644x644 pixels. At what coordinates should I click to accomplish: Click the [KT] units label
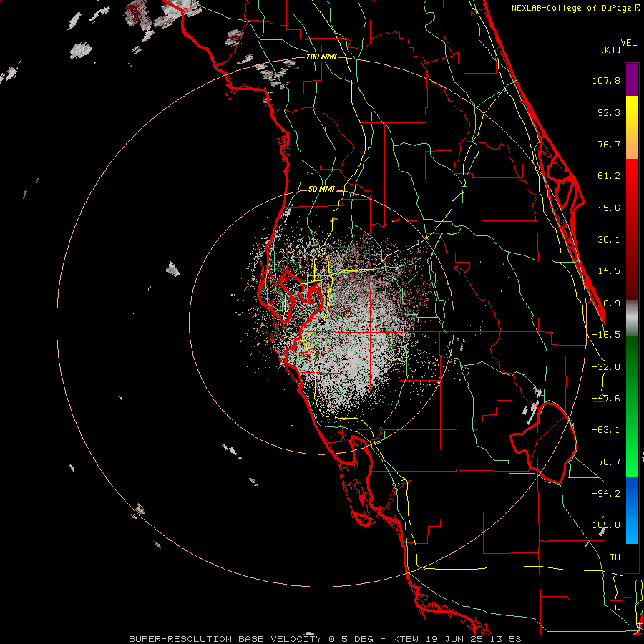(610, 49)
